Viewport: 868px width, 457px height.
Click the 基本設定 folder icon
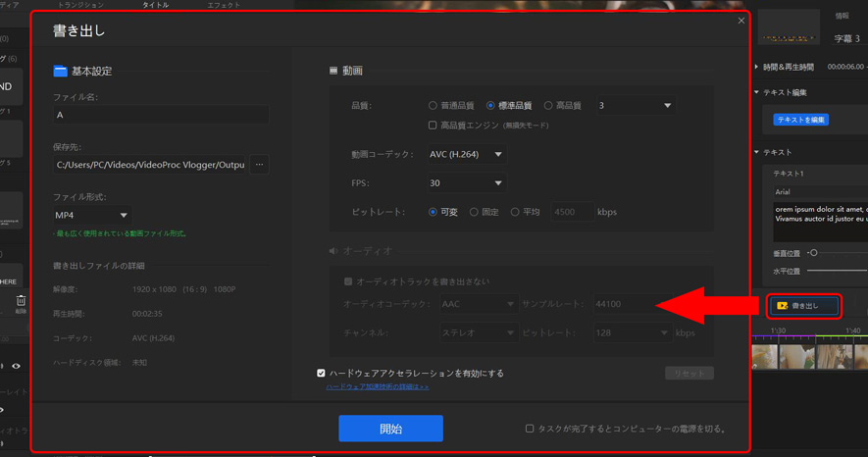[x=61, y=71]
